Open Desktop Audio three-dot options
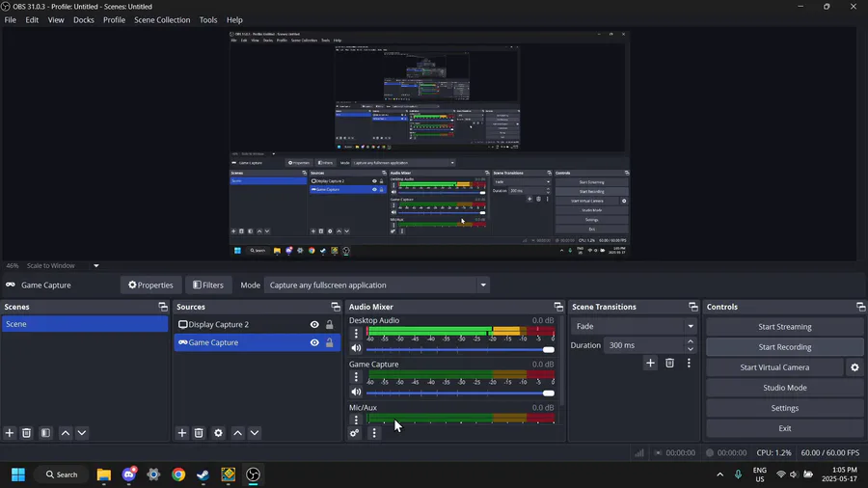868x488 pixels. tap(356, 333)
